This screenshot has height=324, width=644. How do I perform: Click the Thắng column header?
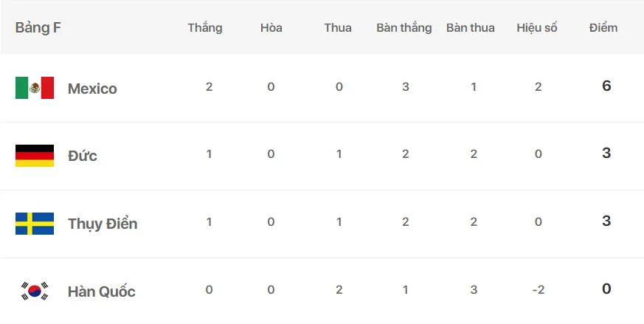205,28
